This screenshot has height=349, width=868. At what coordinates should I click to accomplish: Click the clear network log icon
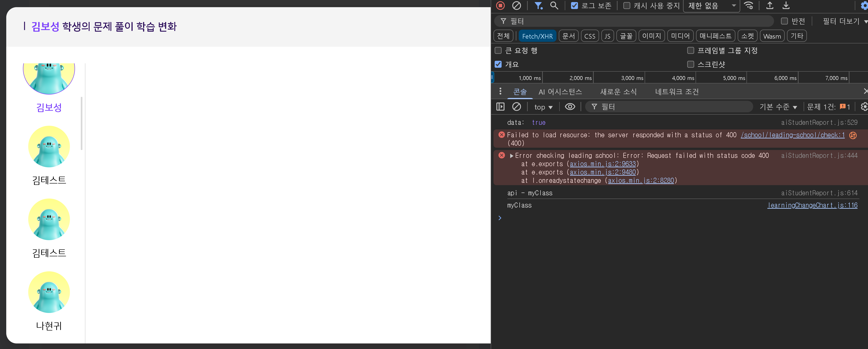pyautogui.click(x=516, y=5)
